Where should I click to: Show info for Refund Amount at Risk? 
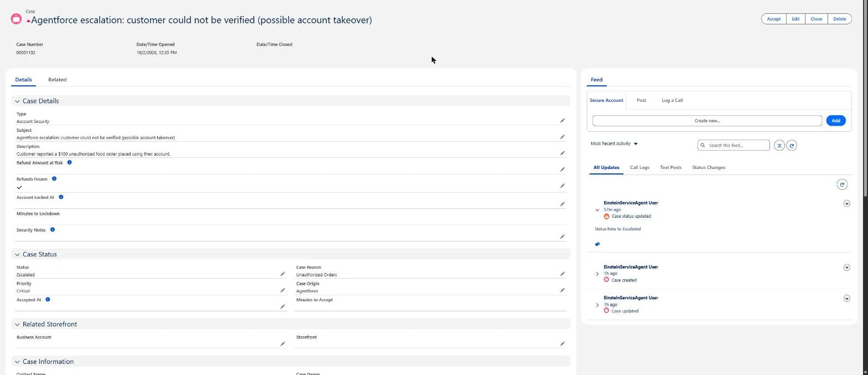(69, 162)
